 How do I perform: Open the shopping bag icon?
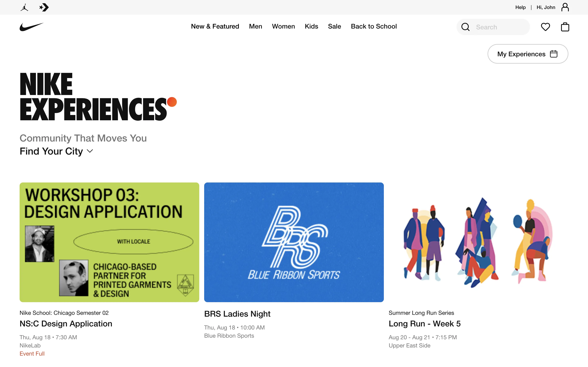[565, 27]
